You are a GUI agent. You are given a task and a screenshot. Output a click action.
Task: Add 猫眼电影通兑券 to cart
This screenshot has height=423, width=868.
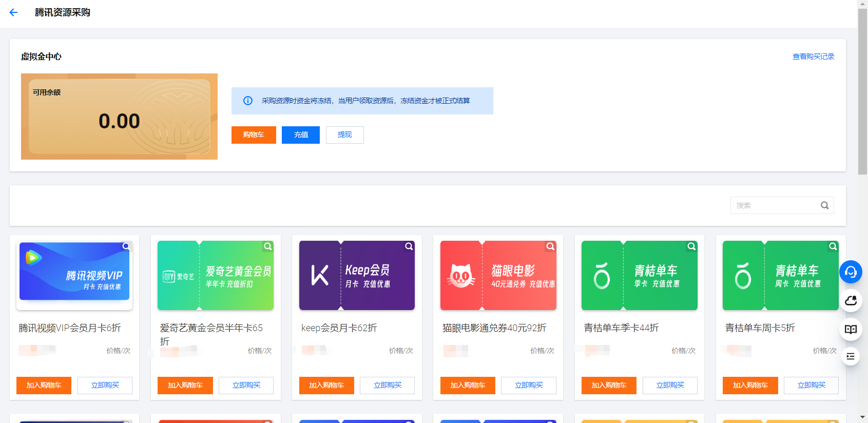468,386
